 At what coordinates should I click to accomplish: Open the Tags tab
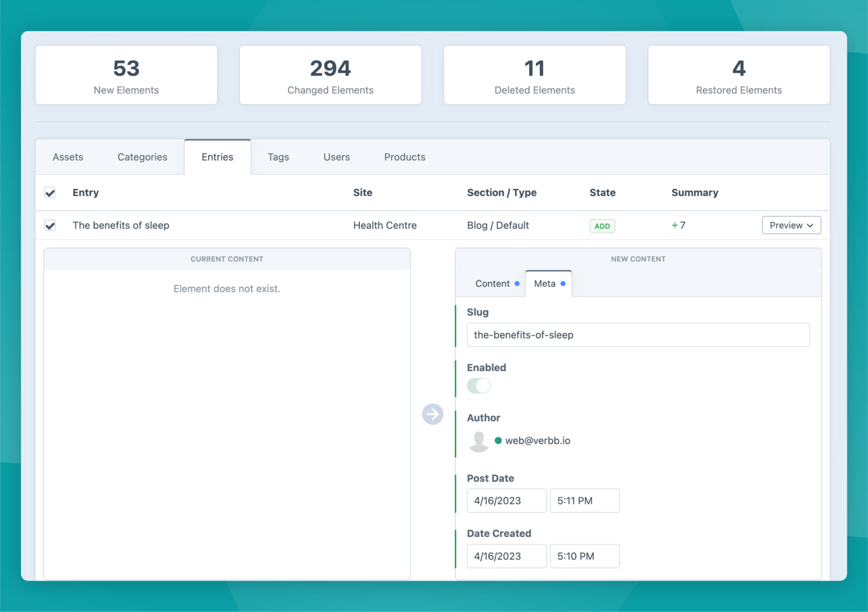278,157
